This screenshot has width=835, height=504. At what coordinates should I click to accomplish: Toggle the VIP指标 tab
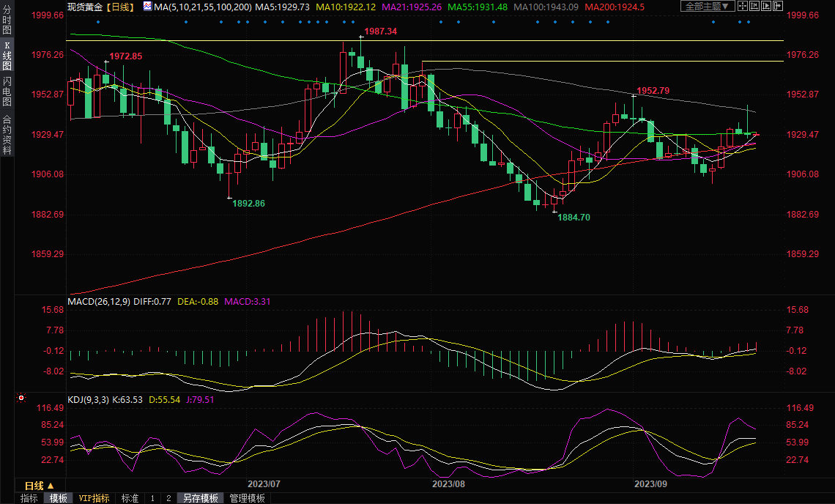pyautogui.click(x=94, y=498)
